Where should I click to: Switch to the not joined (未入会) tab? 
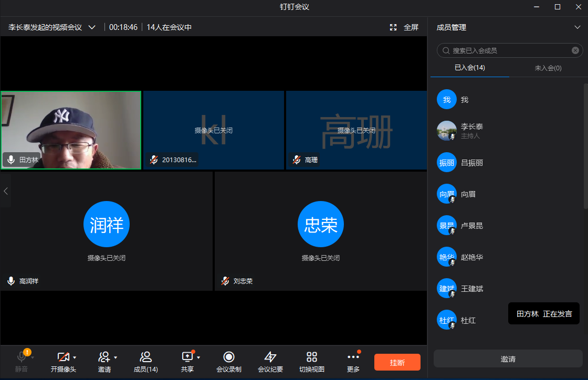548,68
